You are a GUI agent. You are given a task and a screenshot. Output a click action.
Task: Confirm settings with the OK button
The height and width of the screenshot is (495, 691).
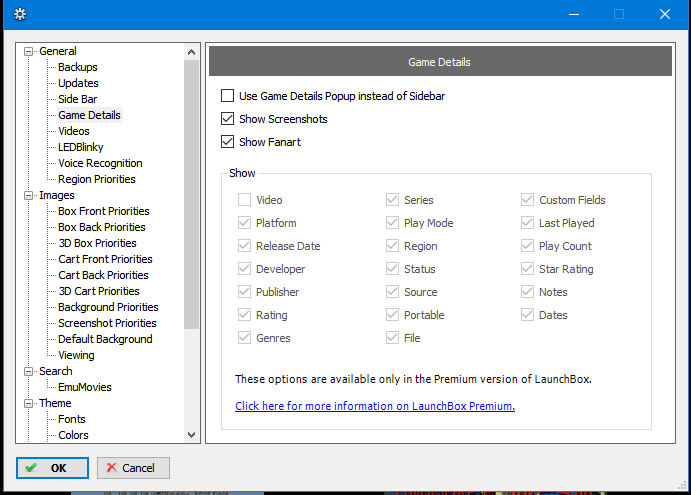coord(52,468)
